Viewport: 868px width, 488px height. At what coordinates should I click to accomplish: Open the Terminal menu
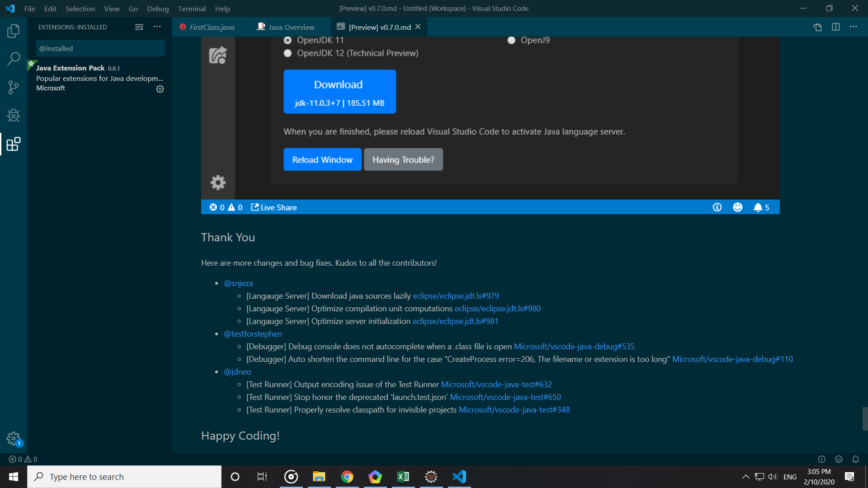pos(192,9)
